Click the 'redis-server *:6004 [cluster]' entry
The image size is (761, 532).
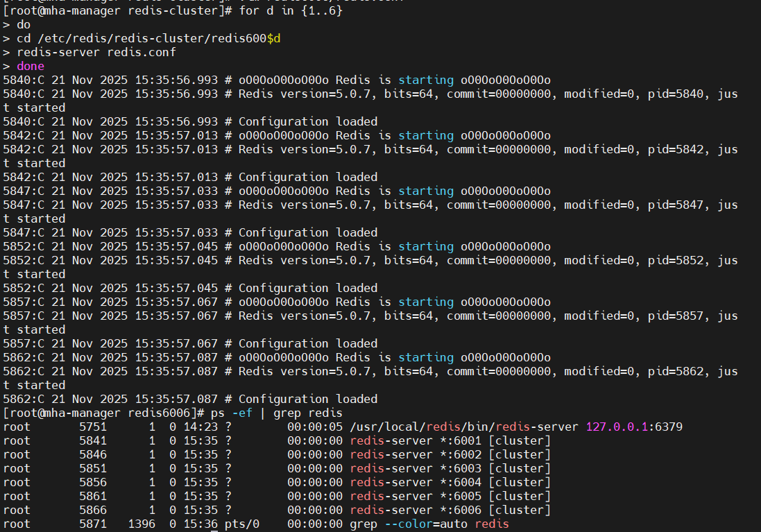(x=450, y=483)
